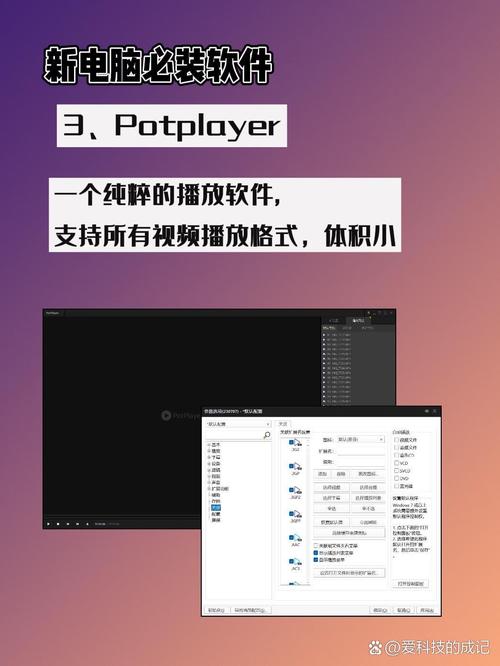
Task: Select the 3GP2 file type icon
Action: point(295,492)
